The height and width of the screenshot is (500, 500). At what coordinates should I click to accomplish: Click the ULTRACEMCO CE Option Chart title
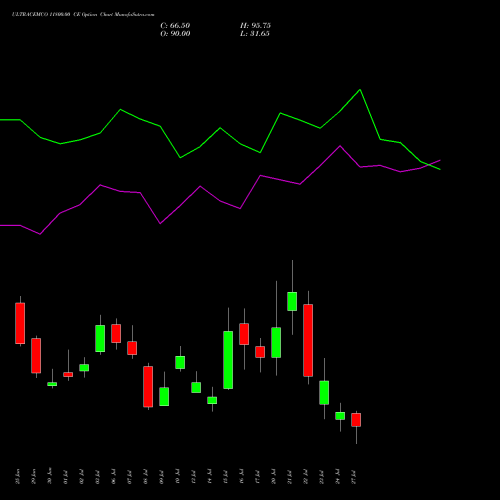tap(83, 15)
